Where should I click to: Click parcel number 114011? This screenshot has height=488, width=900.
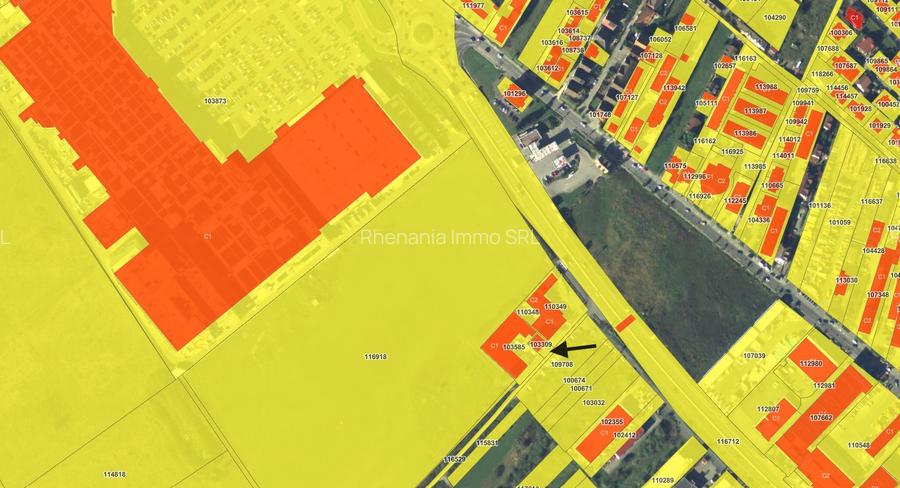point(783,156)
